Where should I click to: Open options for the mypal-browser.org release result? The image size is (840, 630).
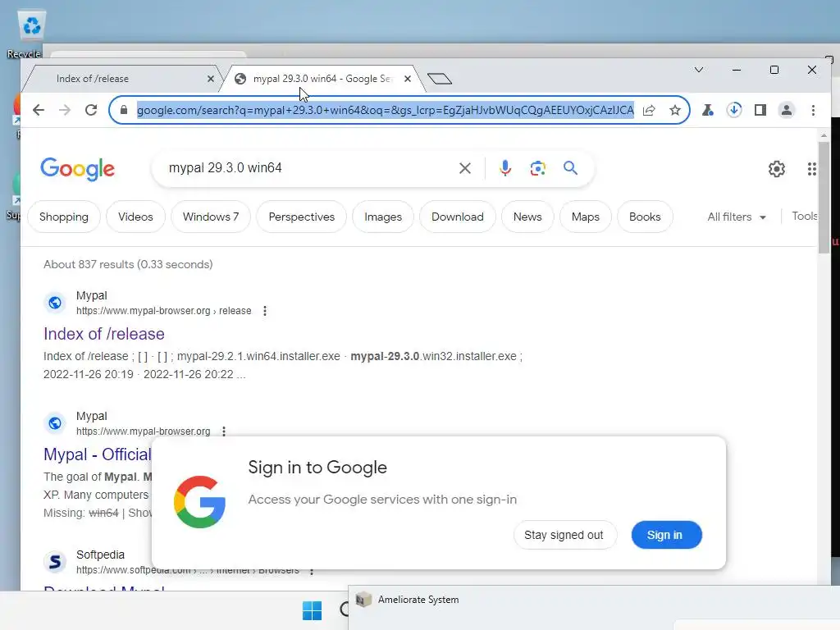point(265,311)
